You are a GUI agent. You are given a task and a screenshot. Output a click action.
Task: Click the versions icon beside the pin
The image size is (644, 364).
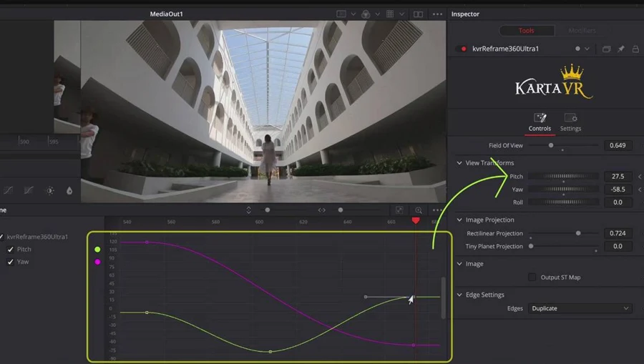(606, 49)
